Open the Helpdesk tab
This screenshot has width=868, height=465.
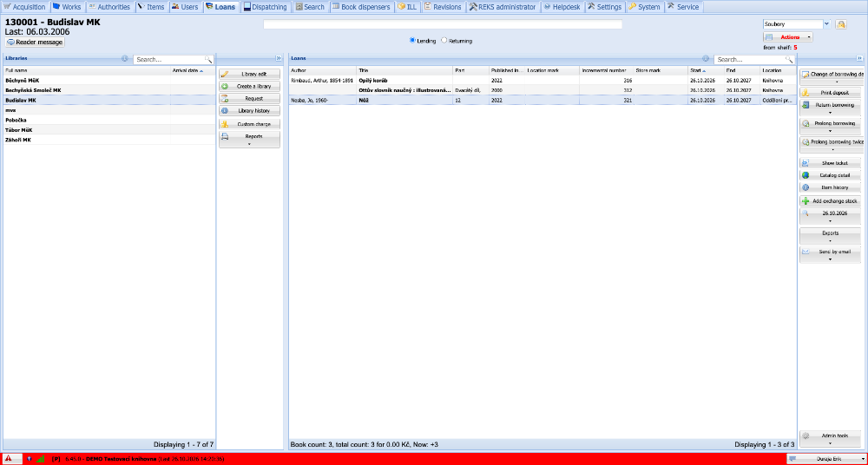pyautogui.click(x=562, y=7)
